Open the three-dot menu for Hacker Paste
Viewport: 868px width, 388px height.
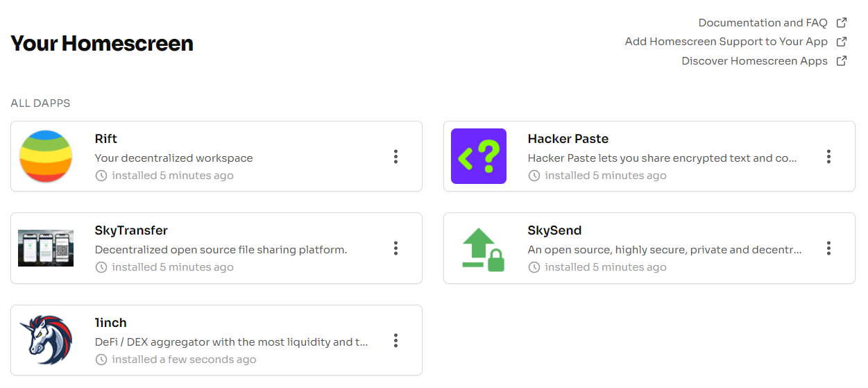click(x=828, y=156)
